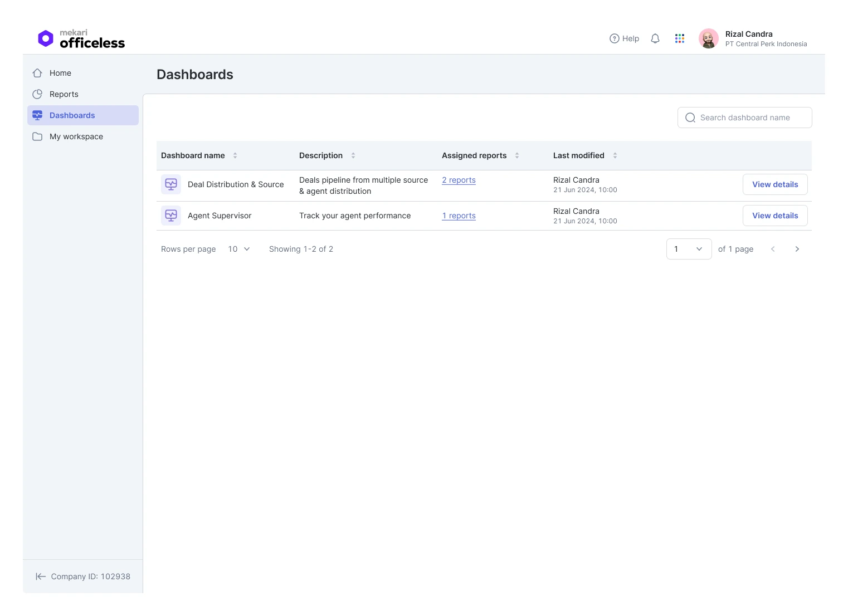Sort by Assigned reports column arrows
The height and width of the screenshot is (616, 848).
pos(517,155)
